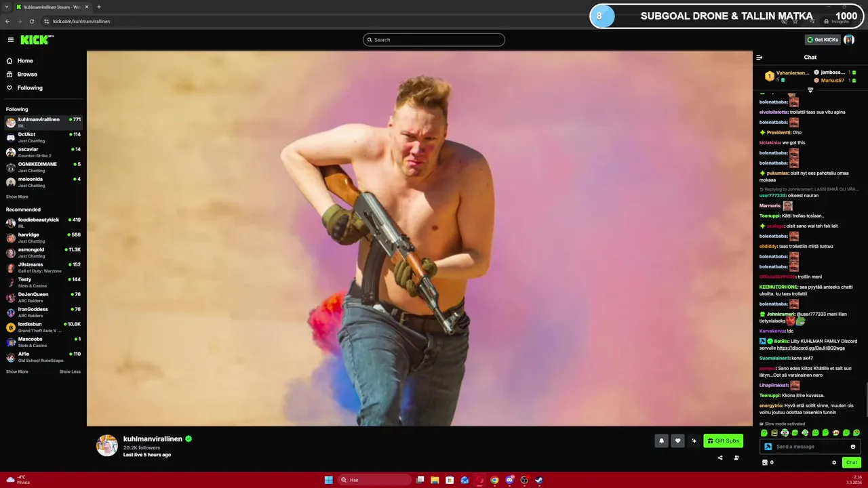Open IronGoddess recommended channel
The height and width of the screenshot is (488, 868).
[x=43, y=312]
